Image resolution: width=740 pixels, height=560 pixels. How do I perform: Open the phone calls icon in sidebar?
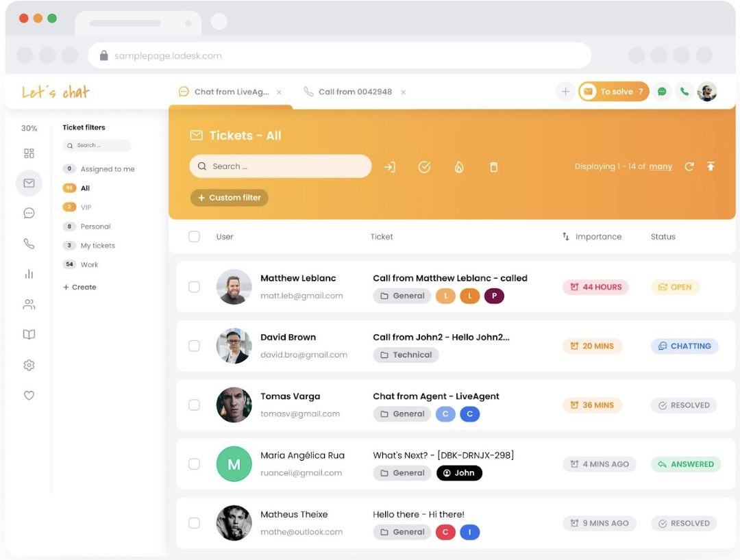29,244
